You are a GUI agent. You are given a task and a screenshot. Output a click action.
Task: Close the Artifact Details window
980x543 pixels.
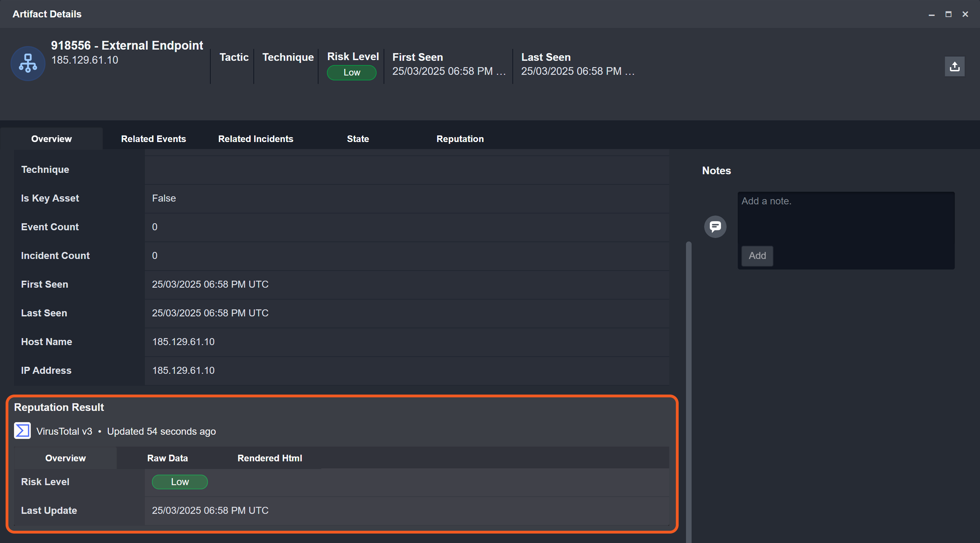(965, 14)
